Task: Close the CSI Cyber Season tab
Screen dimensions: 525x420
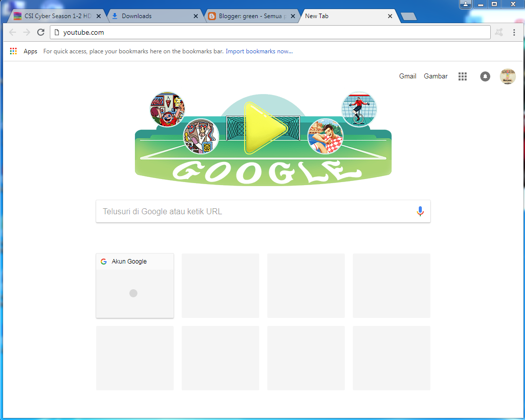Action: (x=99, y=16)
